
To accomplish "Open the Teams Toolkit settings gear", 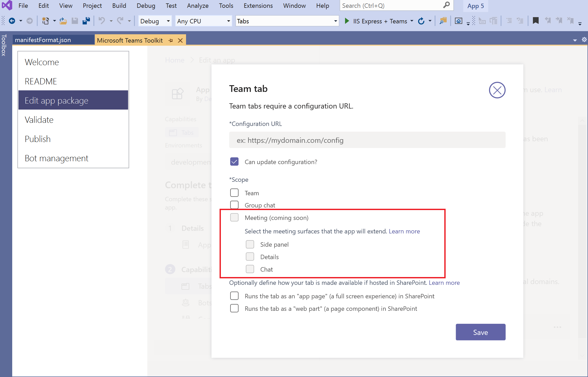I will (584, 40).
